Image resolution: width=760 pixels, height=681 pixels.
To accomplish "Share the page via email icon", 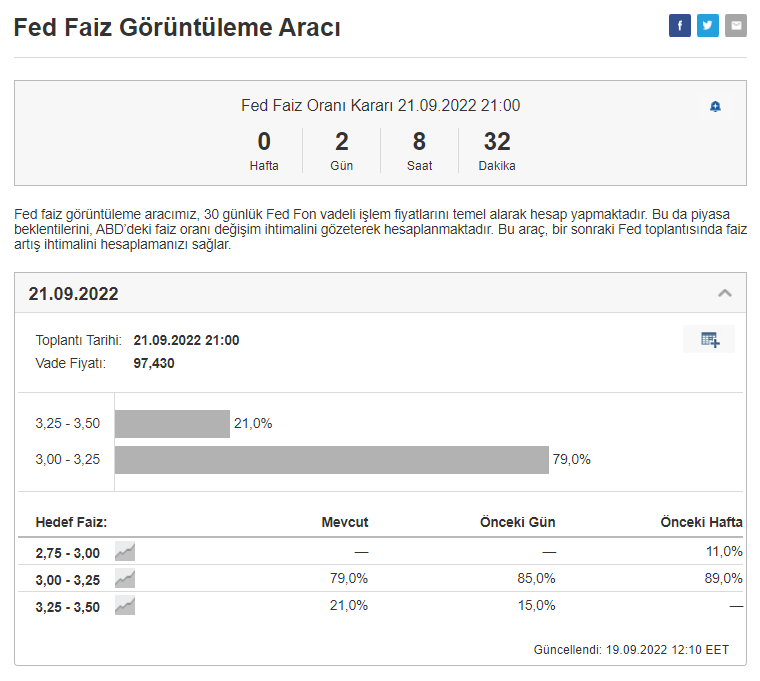I will pyautogui.click(x=736, y=26).
